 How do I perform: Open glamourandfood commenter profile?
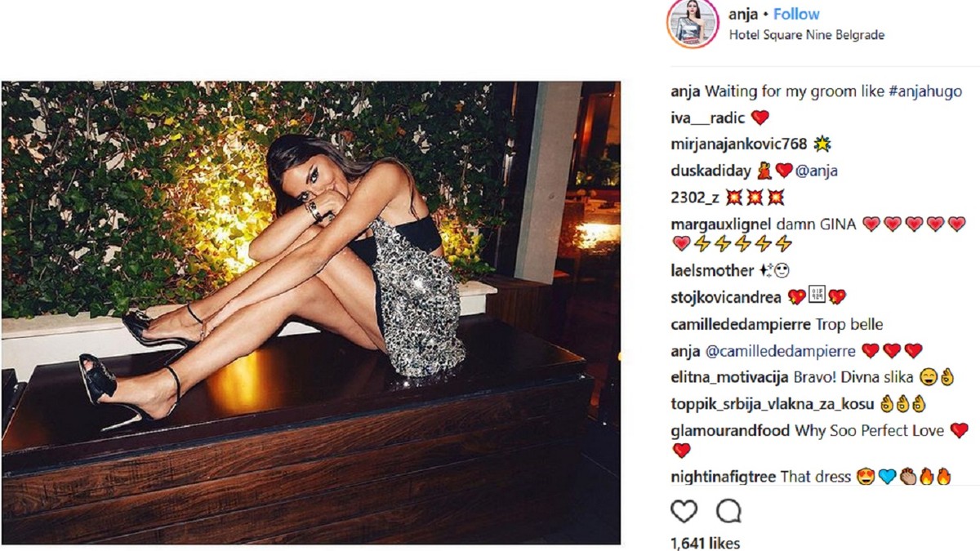pyautogui.click(x=730, y=430)
